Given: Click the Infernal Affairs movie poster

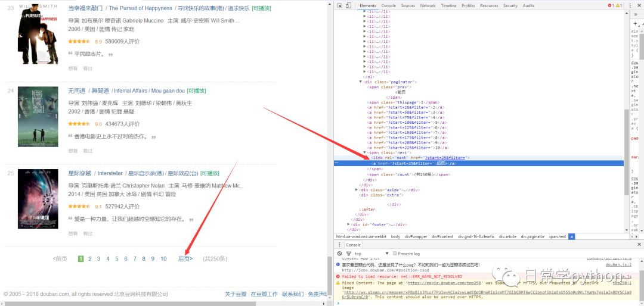Looking at the screenshot, I should (38, 117).
